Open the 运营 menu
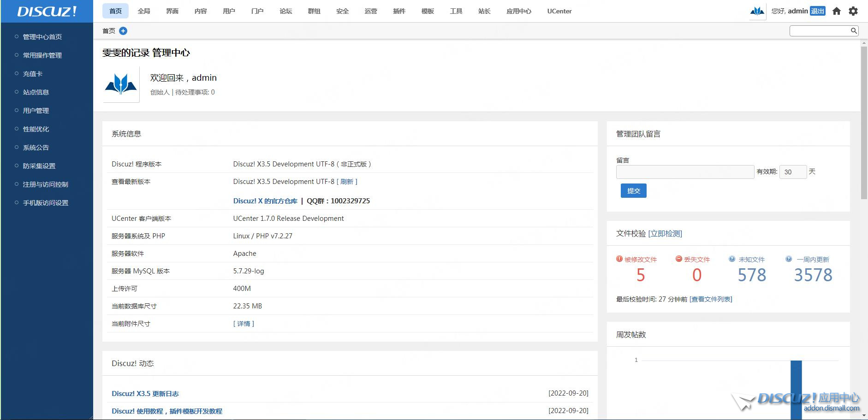The height and width of the screenshot is (420, 868). [x=371, y=11]
